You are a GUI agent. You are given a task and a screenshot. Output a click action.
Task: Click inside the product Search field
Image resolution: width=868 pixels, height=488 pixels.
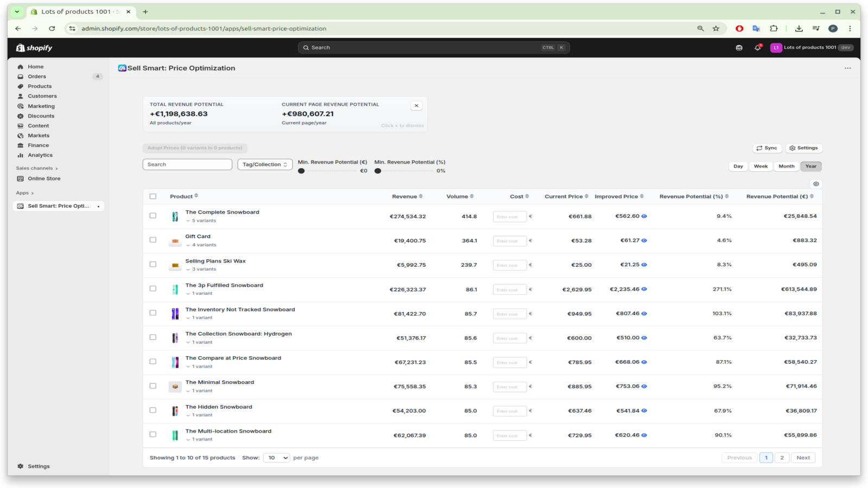(x=187, y=164)
